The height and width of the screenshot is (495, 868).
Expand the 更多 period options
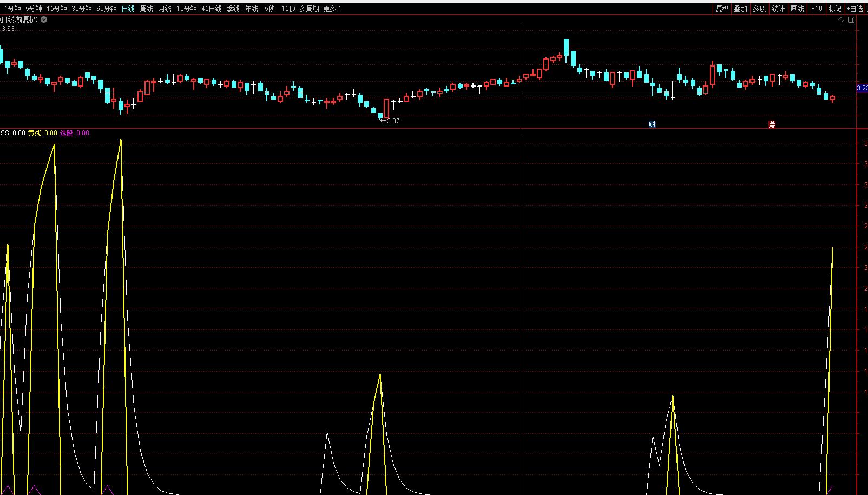click(332, 9)
